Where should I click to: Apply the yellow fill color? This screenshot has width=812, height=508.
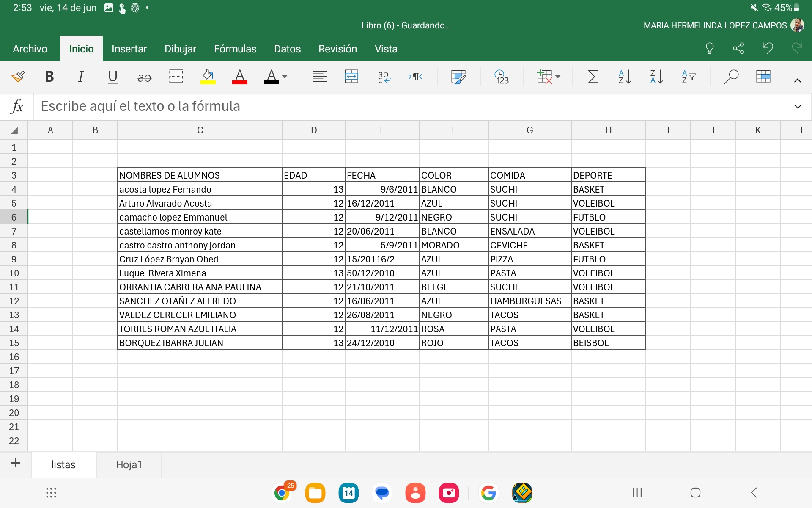click(208, 77)
